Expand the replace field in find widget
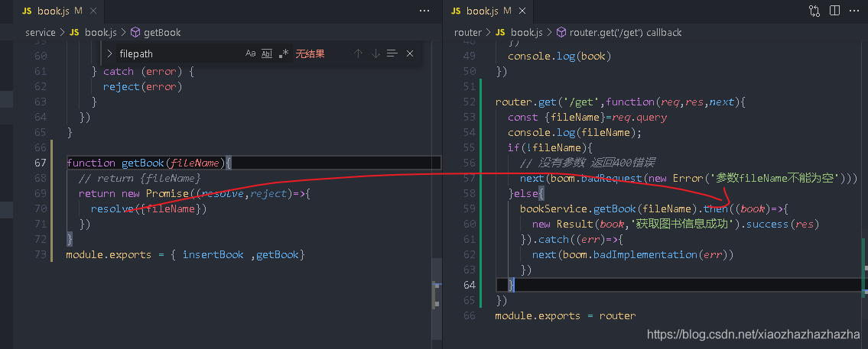 coord(109,53)
